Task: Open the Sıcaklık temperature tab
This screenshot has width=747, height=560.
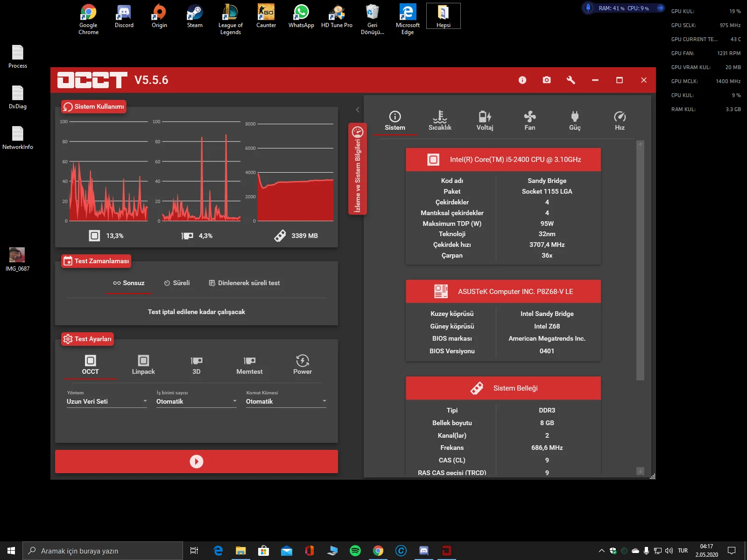Action: point(440,121)
